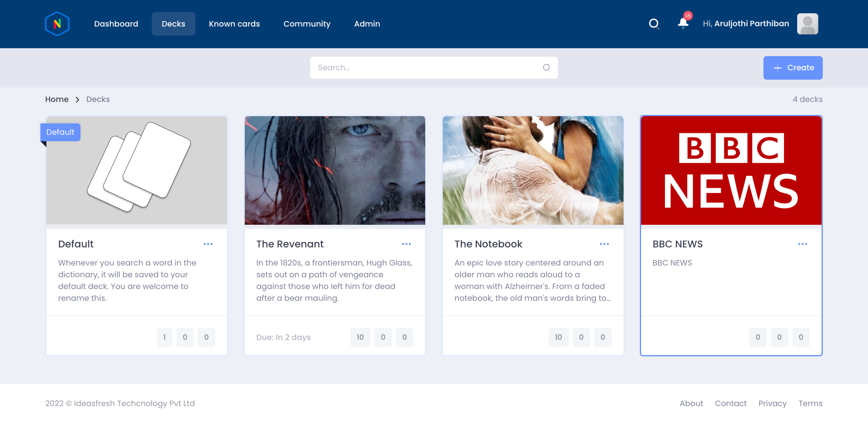Open the header search magnifier icon
Image resolution: width=868 pixels, height=423 pixels.
(654, 24)
